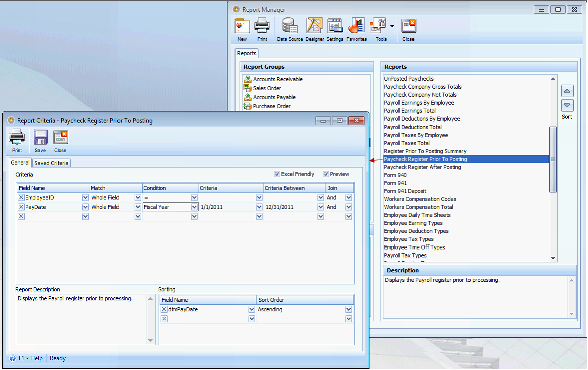
Task: Expand the Fiscal Year condition dropdown
Action: click(x=194, y=207)
